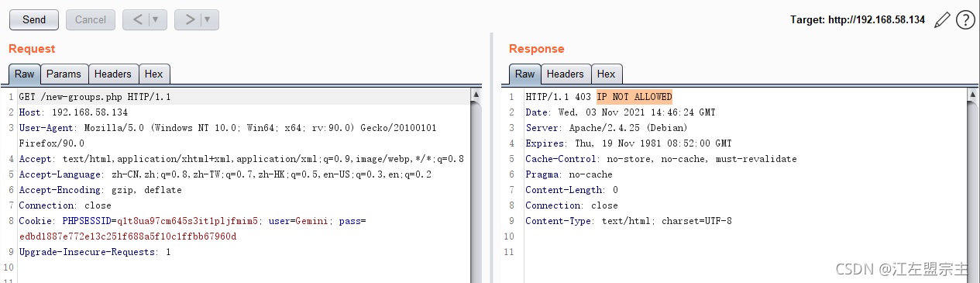
Task: Switch to Response Headers tab
Action: [x=566, y=74]
